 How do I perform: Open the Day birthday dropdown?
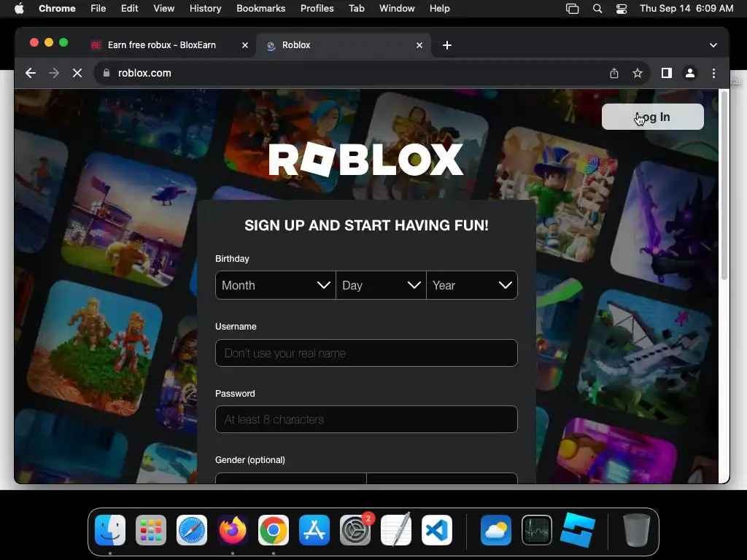(x=381, y=285)
